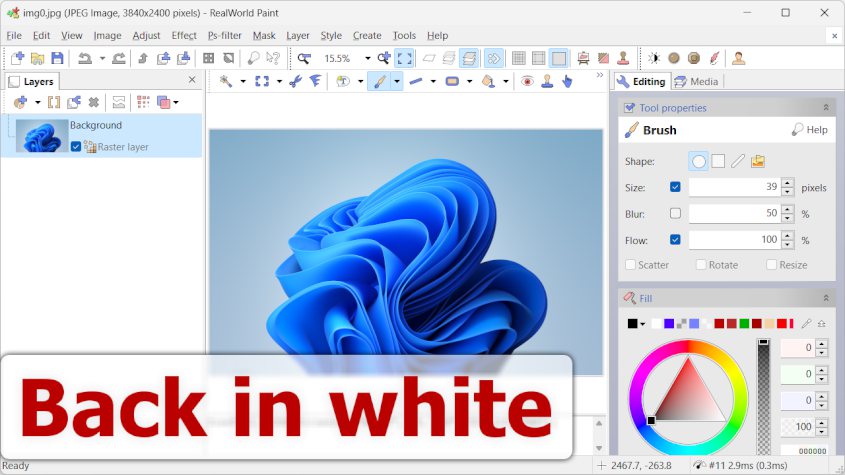Save the image with the floppy icon
The height and width of the screenshot is (475, 845).
(x=57, y=58)
